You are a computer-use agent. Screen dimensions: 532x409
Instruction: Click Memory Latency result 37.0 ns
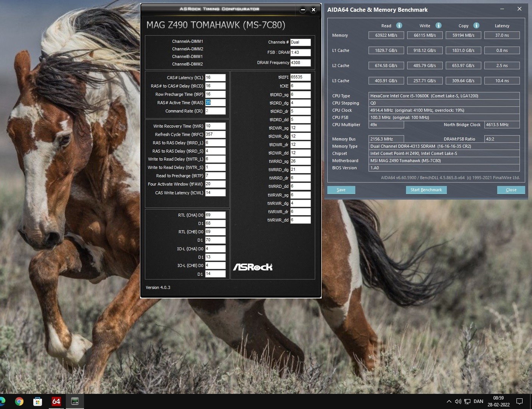502,35
